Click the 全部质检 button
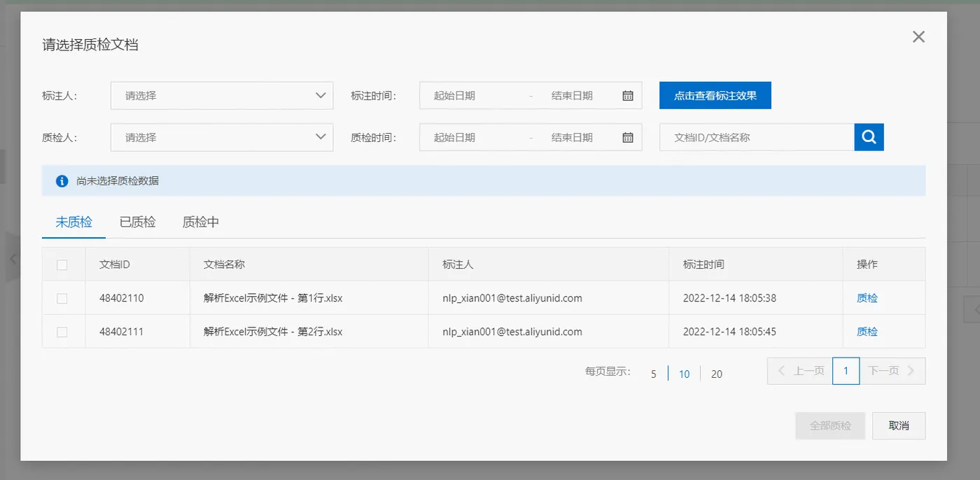The image size is (980, 480). click(x=830, y=425)
